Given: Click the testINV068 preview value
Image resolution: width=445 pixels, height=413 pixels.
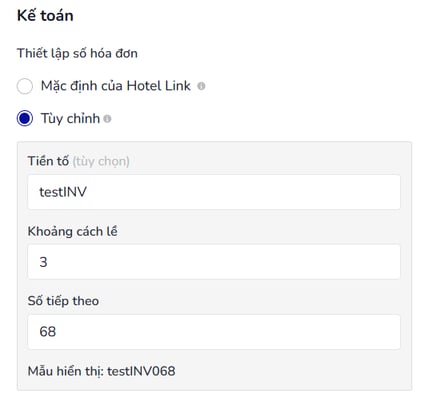Looking at the screenshot, I should 141,371.
